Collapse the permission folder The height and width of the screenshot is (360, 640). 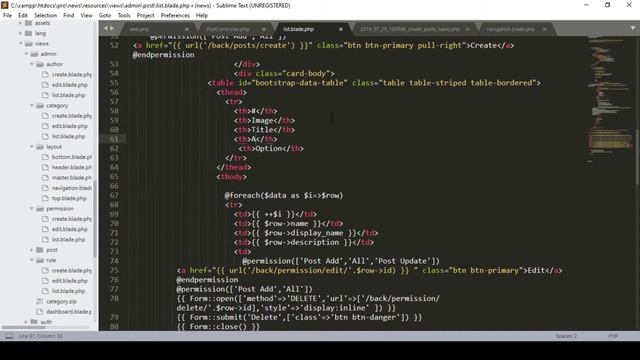click(32, 209)
